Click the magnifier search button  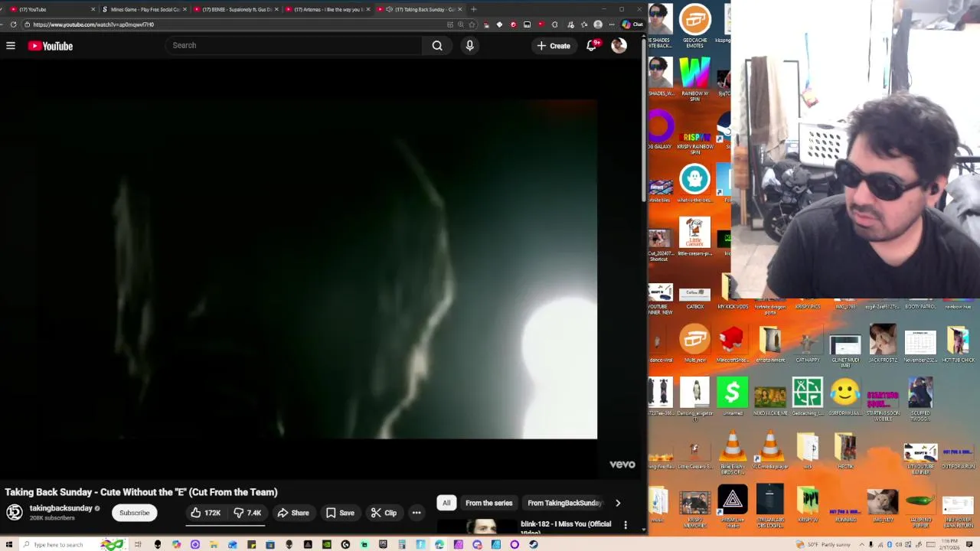437,45
